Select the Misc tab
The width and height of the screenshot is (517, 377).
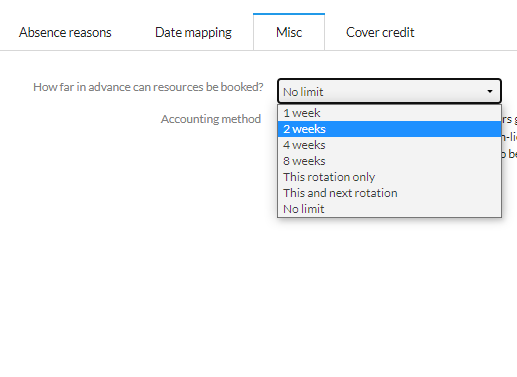289,32
